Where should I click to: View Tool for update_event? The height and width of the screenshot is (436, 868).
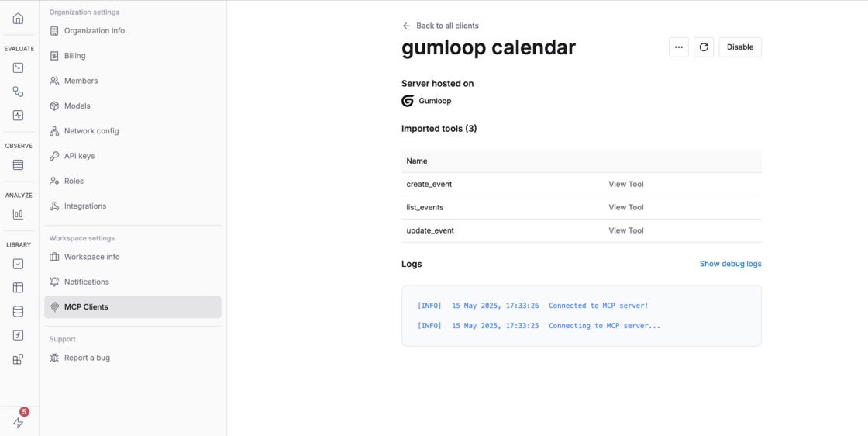[x=626, y=230]
